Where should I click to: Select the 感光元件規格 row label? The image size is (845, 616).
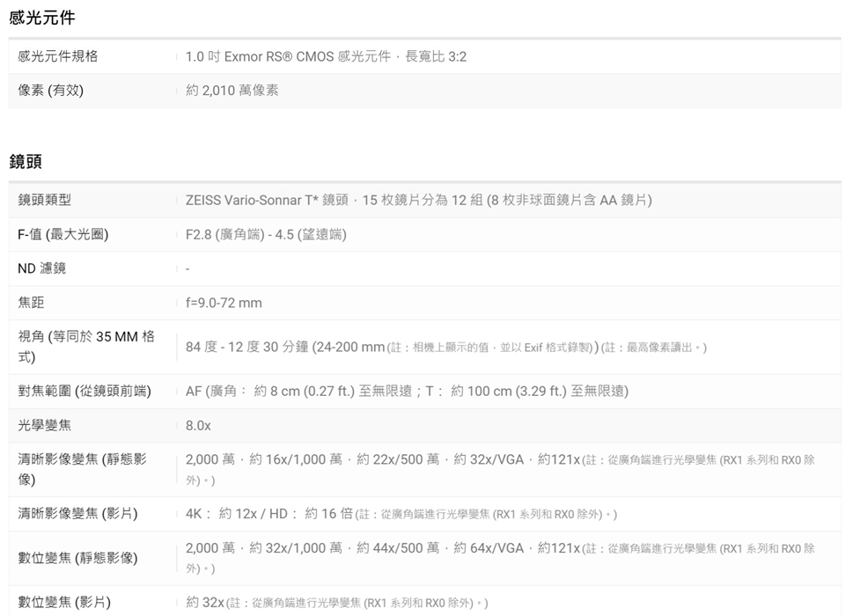[x=58, y=56]
